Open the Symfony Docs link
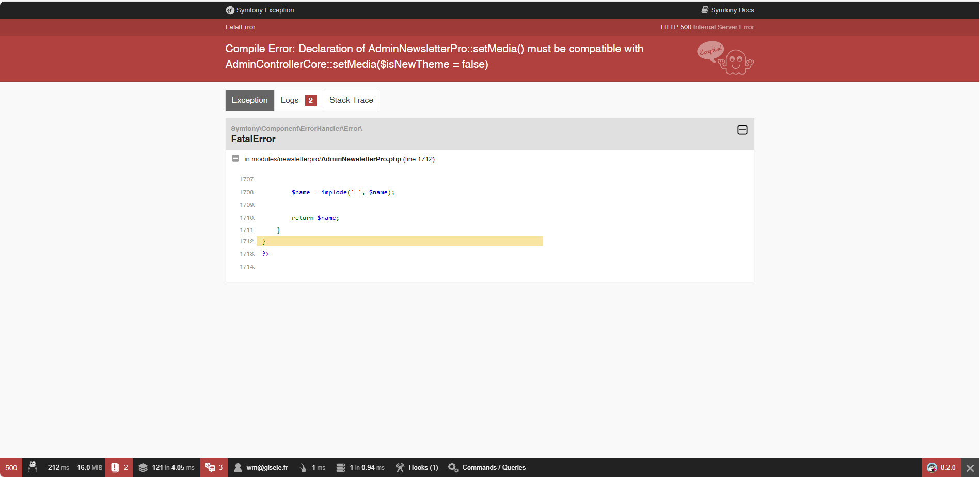980x477 pixels. (x=728, y=10)
